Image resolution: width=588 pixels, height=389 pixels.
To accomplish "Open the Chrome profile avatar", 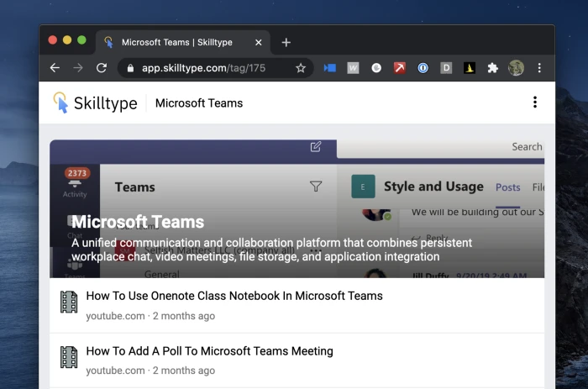I will point(516,68).
